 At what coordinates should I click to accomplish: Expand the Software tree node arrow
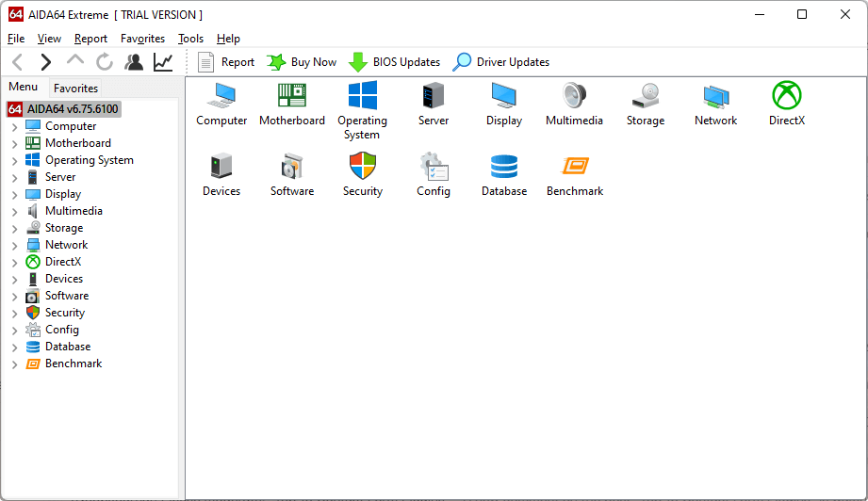pyautogui.click(x=15, y=297)
